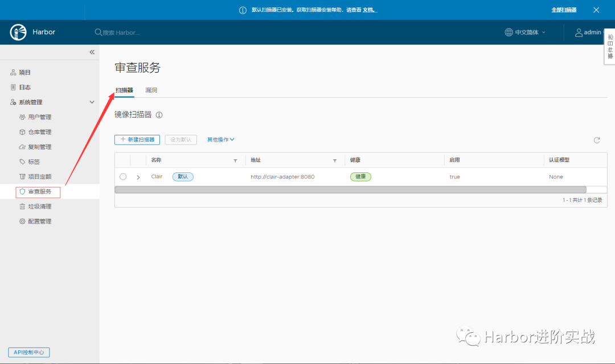Click the 审查服务 shield icon

[x=22, y=192]
